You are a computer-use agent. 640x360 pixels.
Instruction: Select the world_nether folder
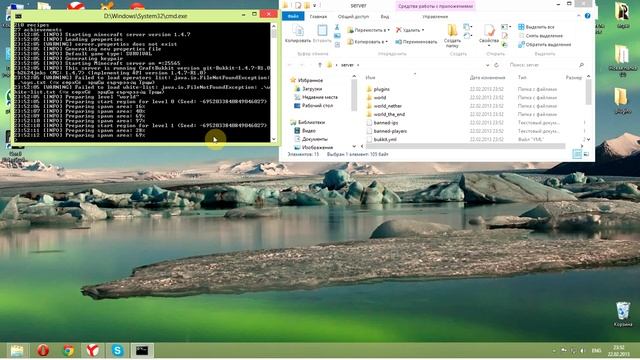click(387, 106)
